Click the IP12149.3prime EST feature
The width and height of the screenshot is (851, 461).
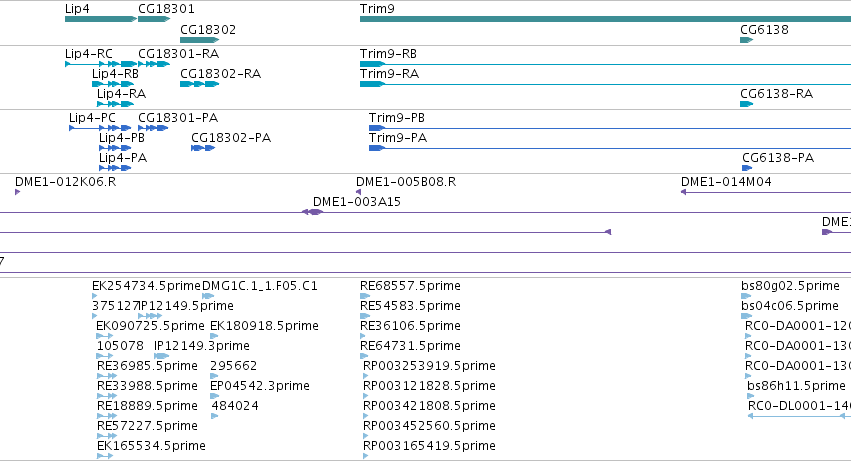[161, 356]
